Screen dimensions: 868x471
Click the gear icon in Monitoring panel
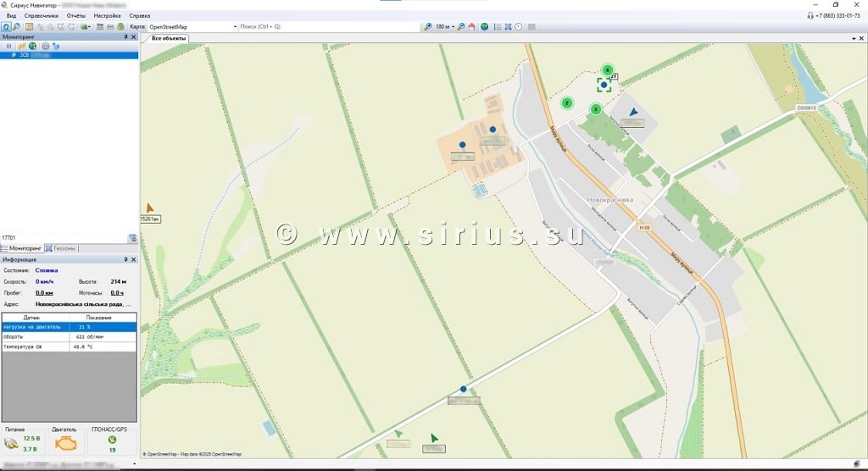[45, 46]
